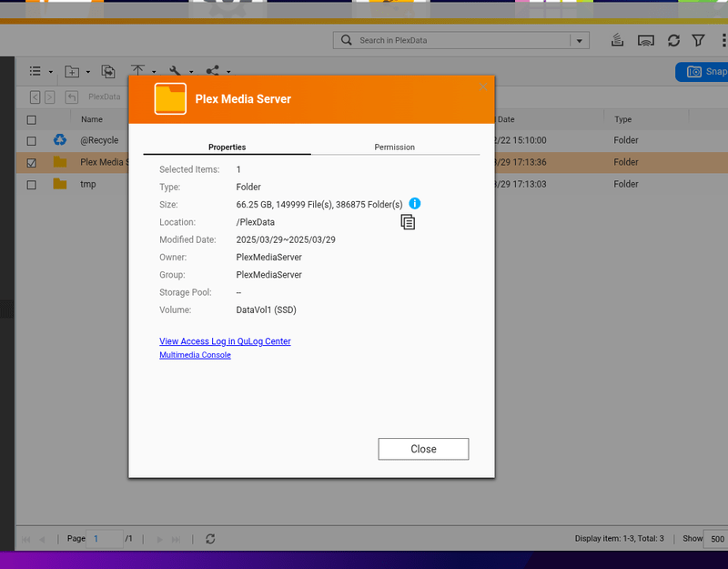Screen dimensions: 728x569
Task: Click the search magnifier icon in PlexData search
Action: point(347,40)
